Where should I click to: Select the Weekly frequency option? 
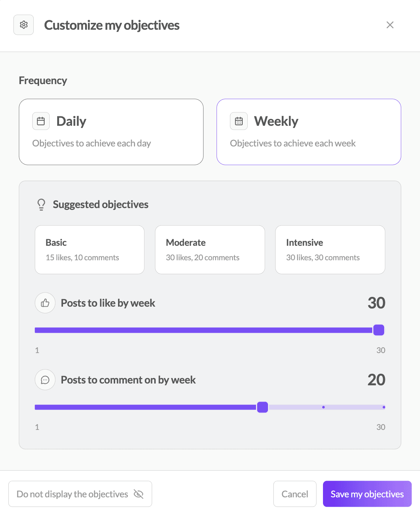(308, 132)
